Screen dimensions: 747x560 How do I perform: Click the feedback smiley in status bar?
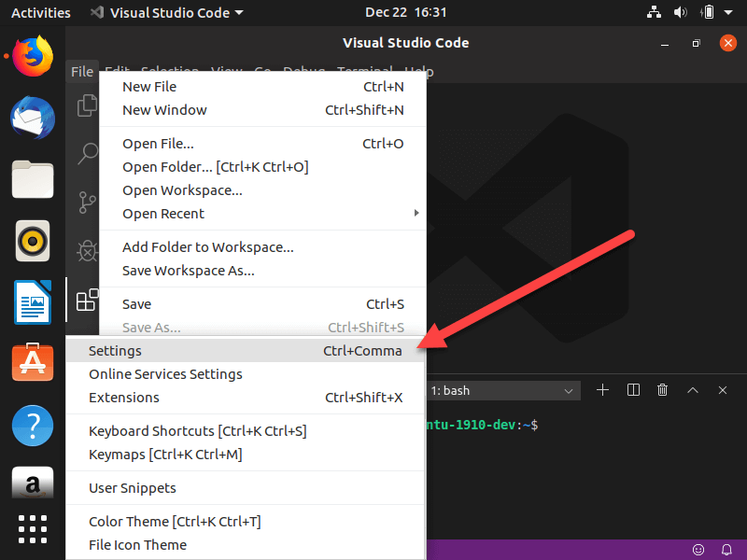(x=698, y=550)
